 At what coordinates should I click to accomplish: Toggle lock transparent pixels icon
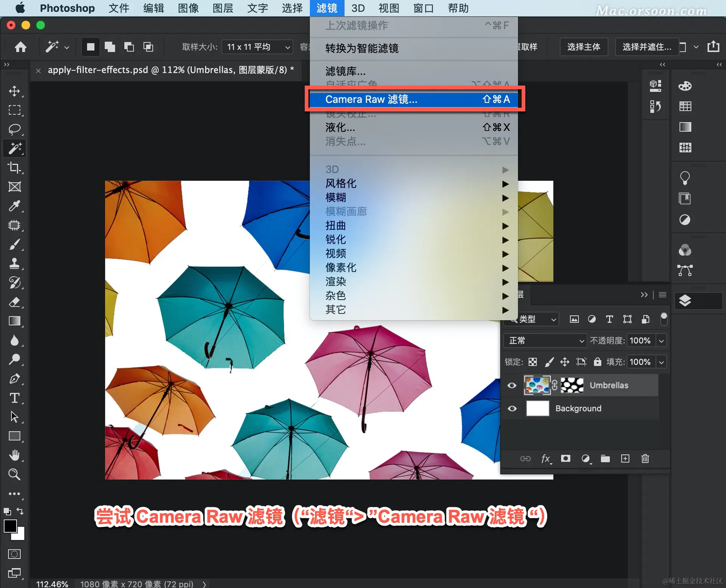pos(532,362)
